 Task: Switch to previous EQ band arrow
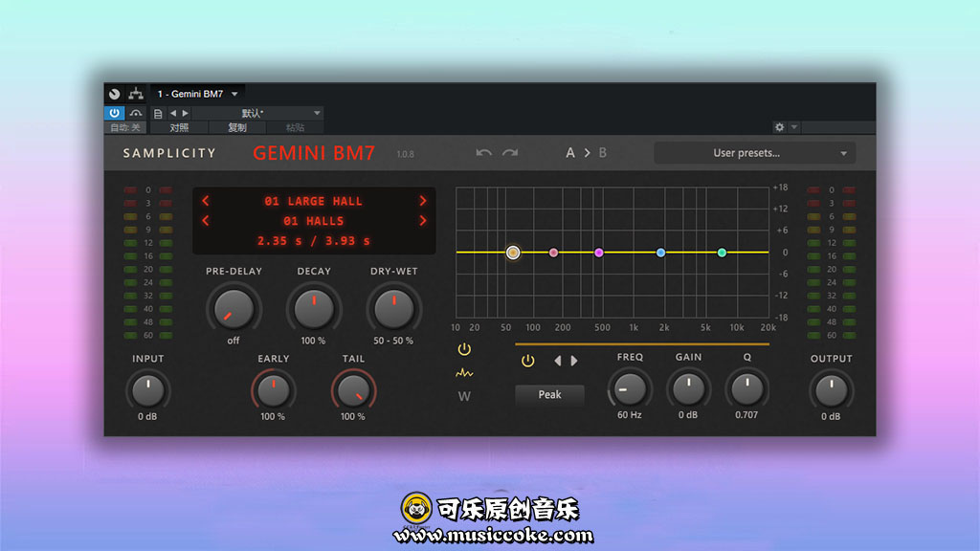558,361
